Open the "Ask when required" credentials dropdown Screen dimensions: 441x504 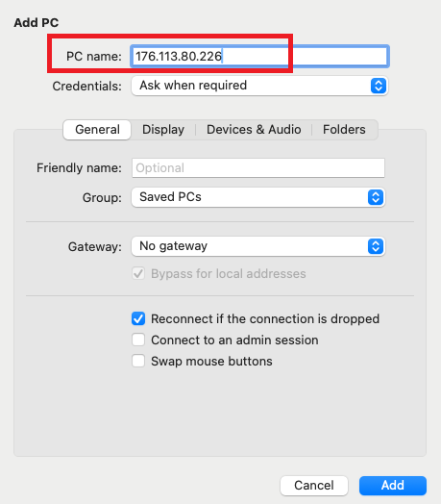[259, 86]
